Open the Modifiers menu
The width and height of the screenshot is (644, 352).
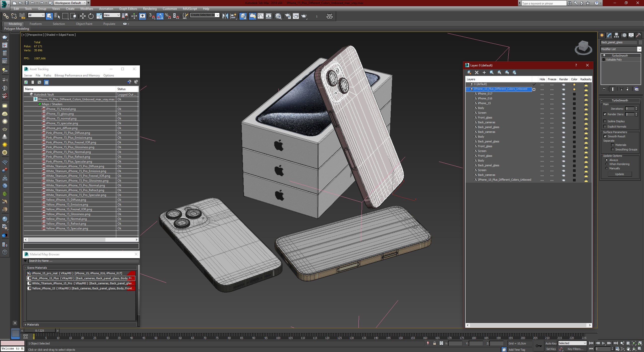(87, 9)
